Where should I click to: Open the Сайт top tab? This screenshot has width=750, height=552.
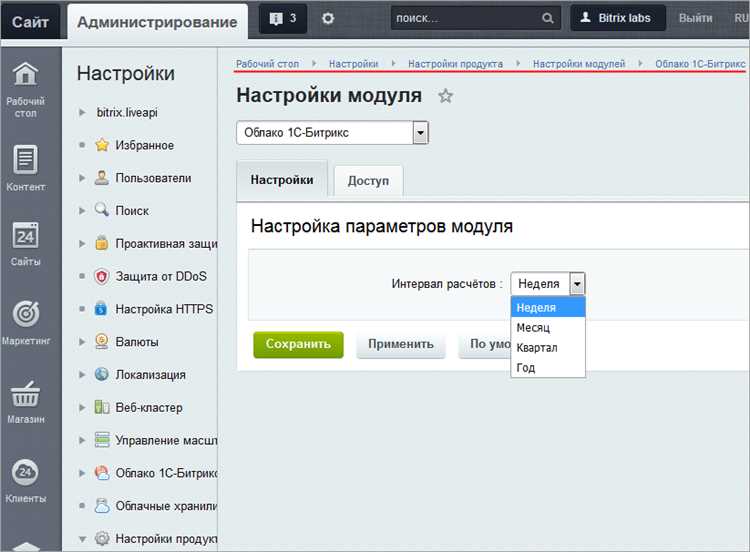[30, 22]
